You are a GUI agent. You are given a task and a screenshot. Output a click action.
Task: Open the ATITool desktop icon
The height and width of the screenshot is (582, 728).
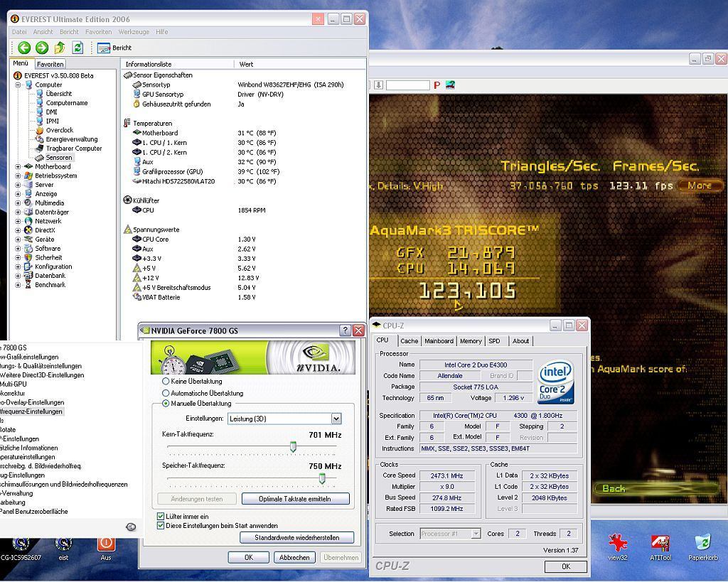click(660, 548)
